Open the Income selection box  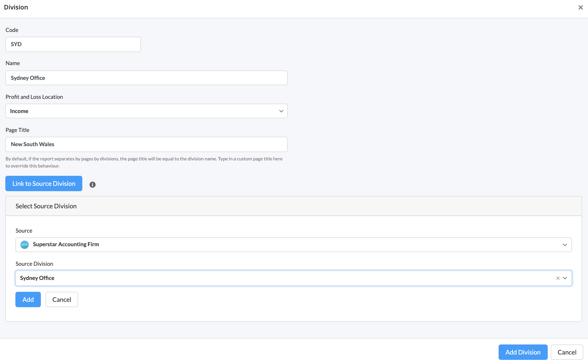coord(142,111)
